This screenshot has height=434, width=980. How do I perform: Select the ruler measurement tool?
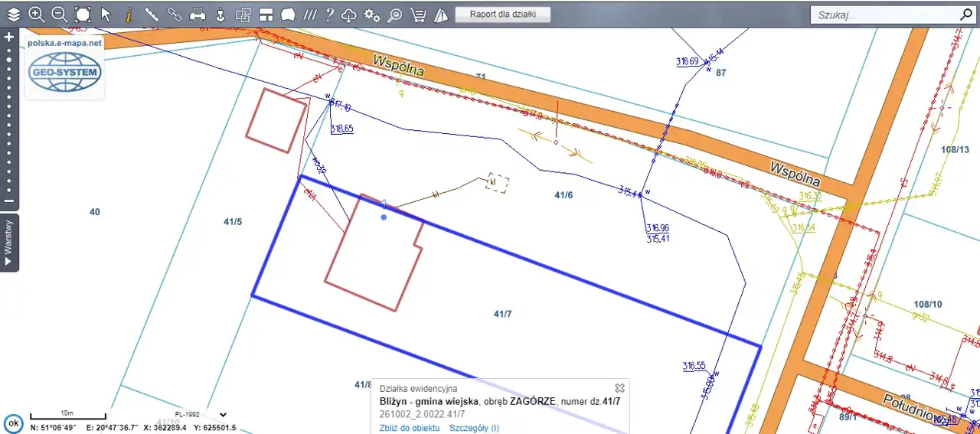[x=152, y=15]
